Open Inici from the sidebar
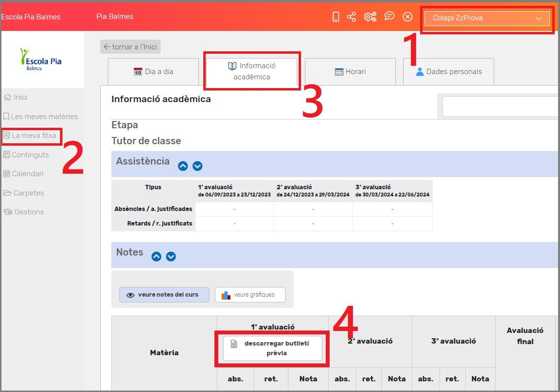This screenshot has width=560, height=392. coord(20,97)
